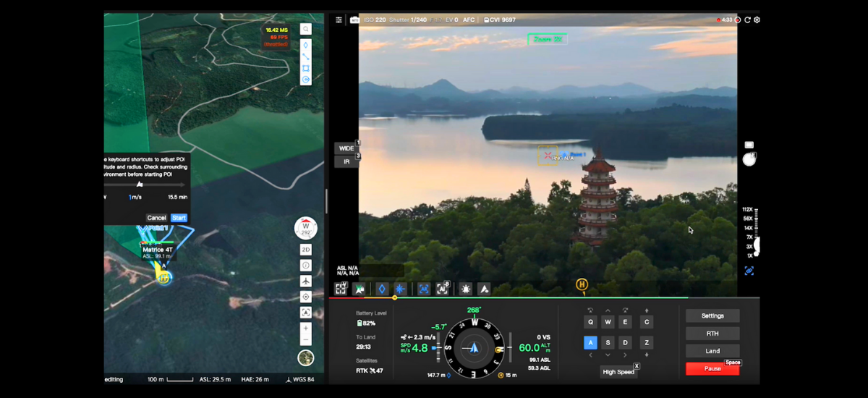
Task: Open the map search tool
Action: click(306, 29)
